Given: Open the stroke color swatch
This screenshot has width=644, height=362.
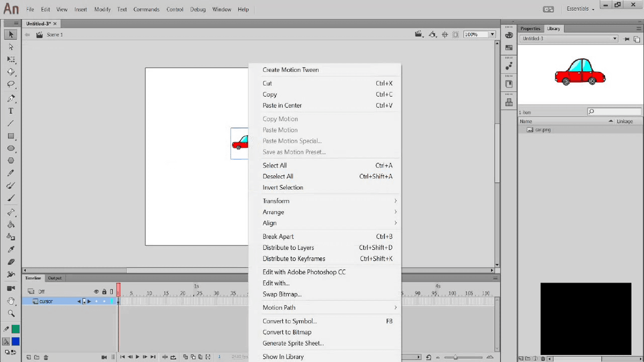Looking at the screenshot, I should coord(16,329).
